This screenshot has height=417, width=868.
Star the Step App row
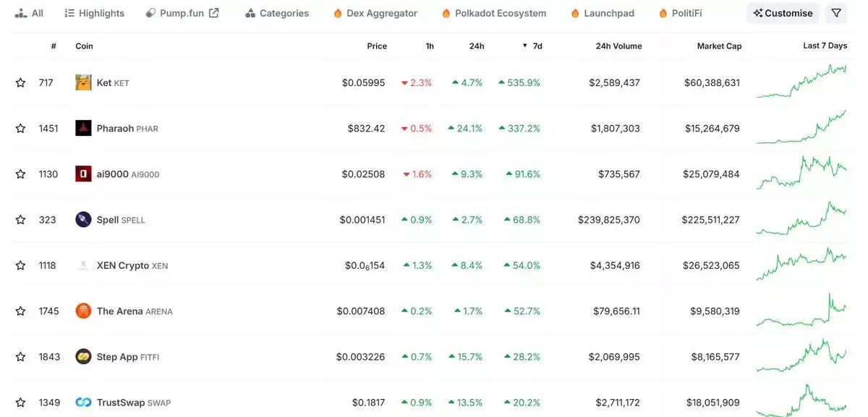20,357
